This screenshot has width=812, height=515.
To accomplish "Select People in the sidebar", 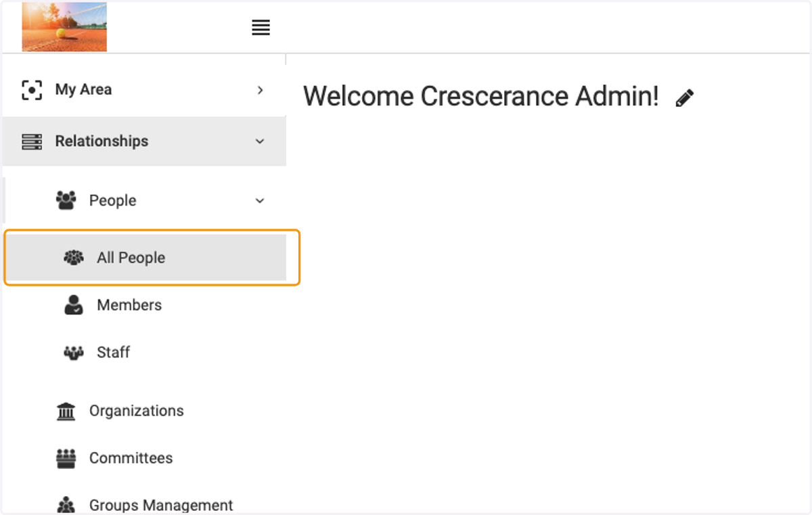I will pos(144,200).
